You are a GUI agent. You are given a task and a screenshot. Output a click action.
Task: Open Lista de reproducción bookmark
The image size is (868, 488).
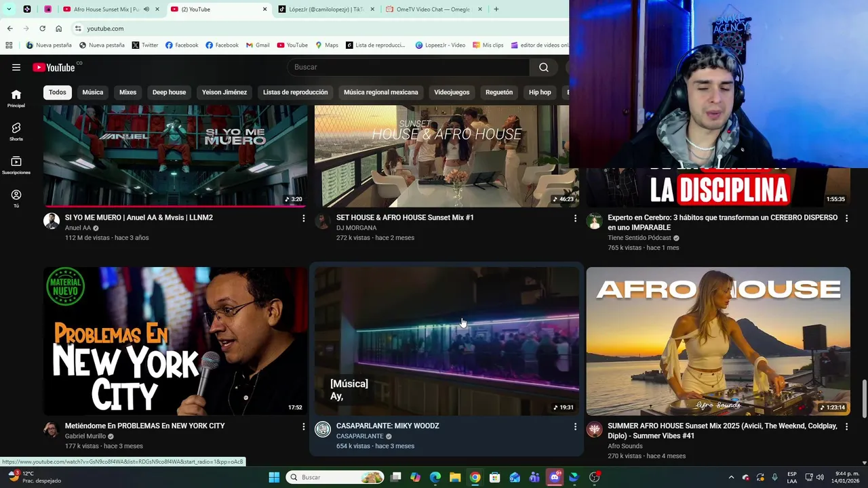coord(376,45)
